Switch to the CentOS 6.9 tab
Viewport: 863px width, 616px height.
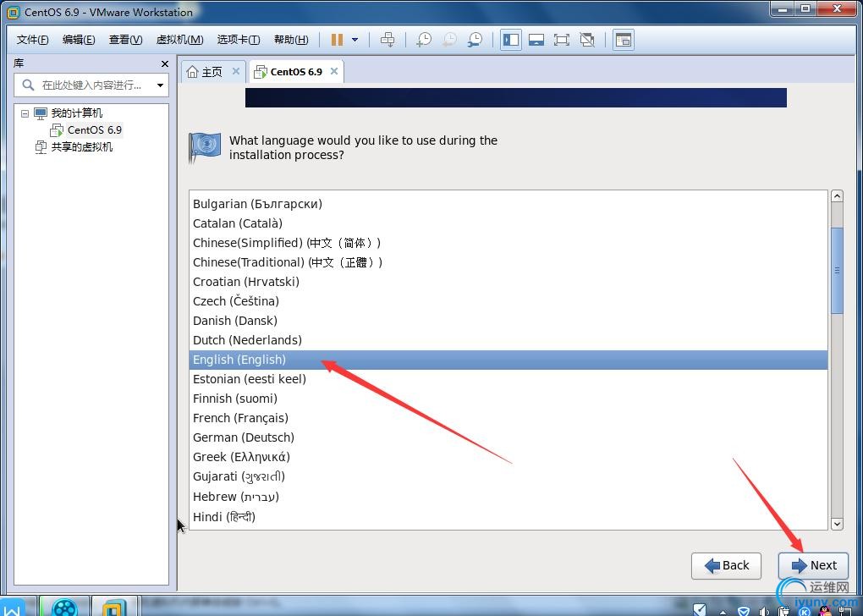[x=296, y=72]
